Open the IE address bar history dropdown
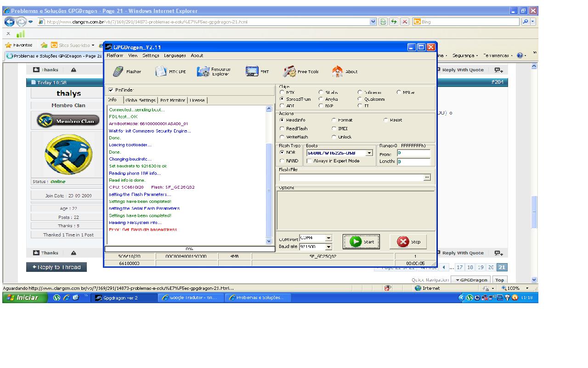 [373, 22]
